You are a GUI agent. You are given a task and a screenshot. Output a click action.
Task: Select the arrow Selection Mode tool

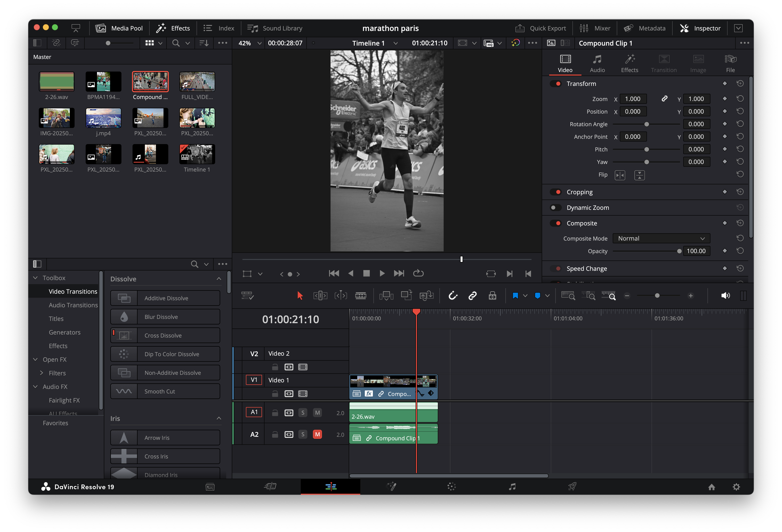coord(300,296)
